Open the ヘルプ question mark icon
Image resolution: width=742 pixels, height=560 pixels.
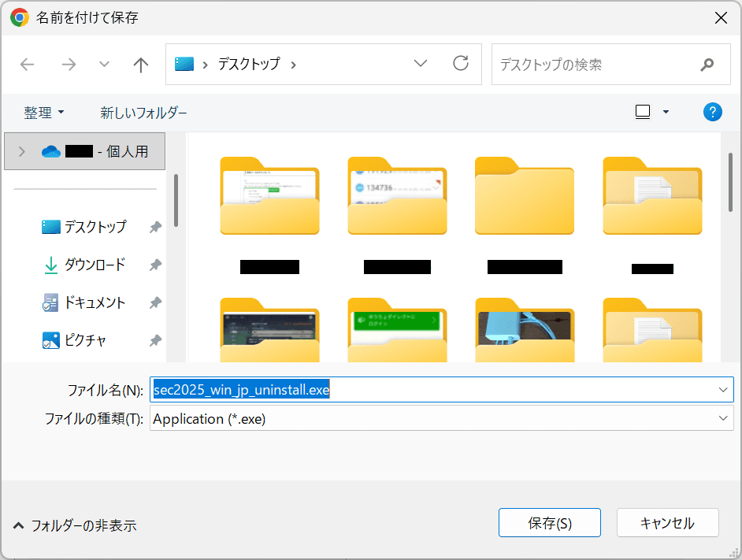[713, 112]
